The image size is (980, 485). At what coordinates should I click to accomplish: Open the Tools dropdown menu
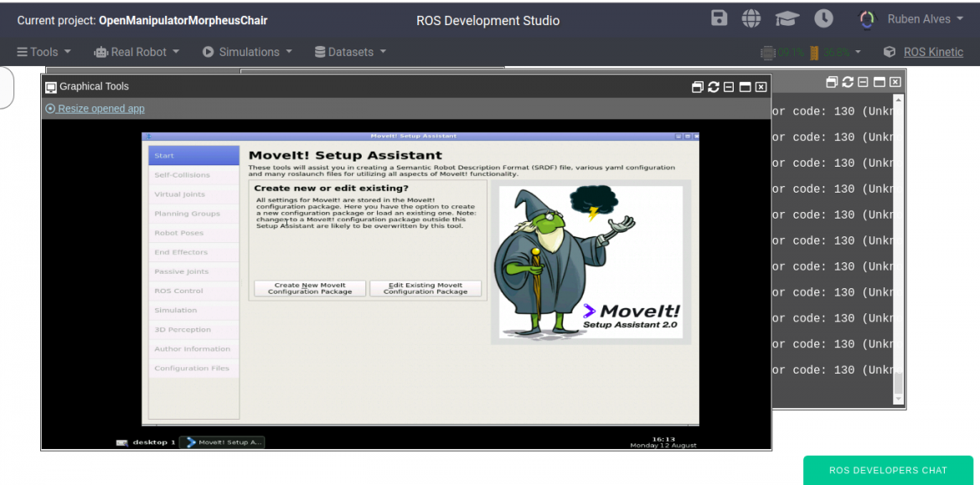tap(44, 52)
